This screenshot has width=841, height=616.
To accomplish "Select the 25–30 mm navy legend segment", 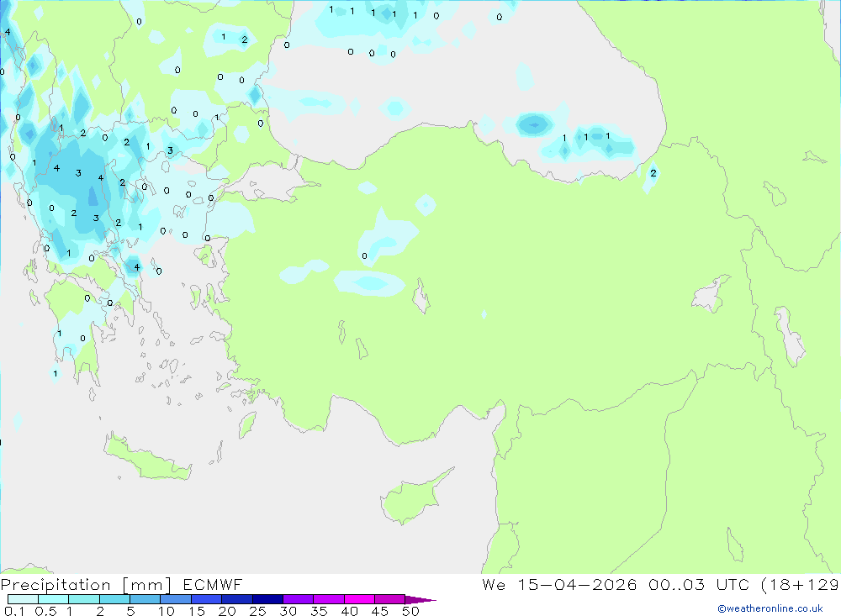I will pos(267,599).
